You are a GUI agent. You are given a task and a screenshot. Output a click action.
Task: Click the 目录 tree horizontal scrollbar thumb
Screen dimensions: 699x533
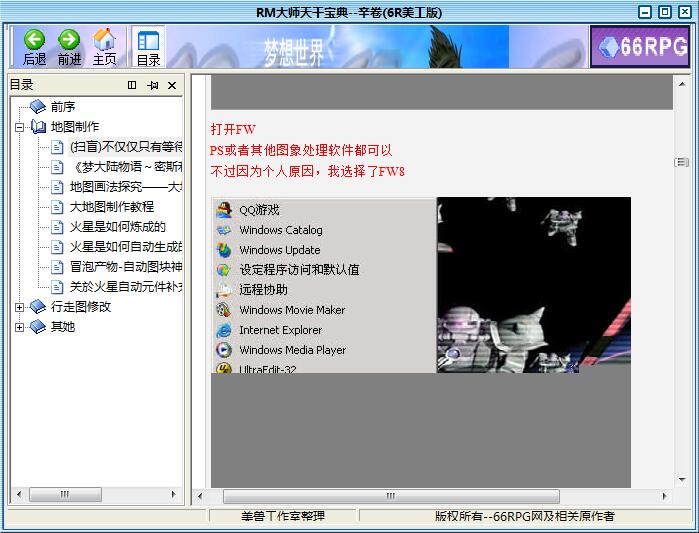pyautogui.click(x=65, y=494)
